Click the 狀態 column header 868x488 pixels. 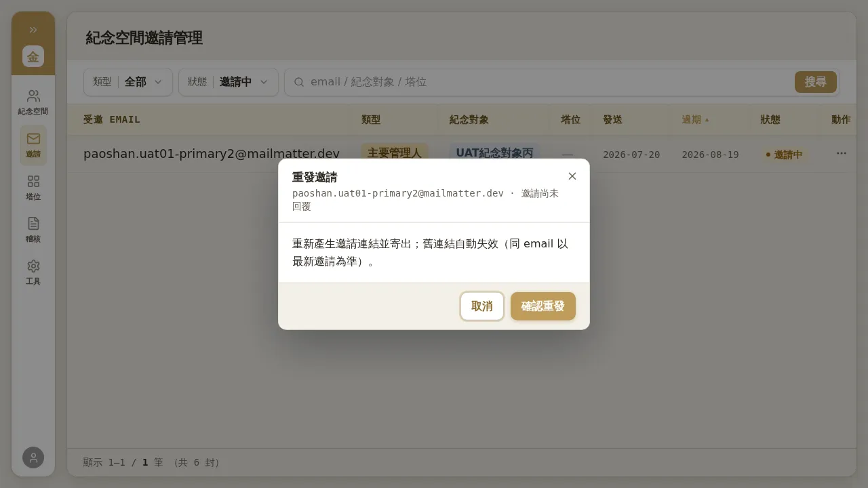pos(770,119)
